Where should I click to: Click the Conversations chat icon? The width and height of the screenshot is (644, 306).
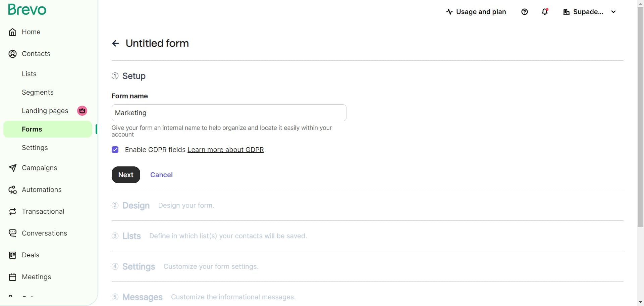(12, 233)
